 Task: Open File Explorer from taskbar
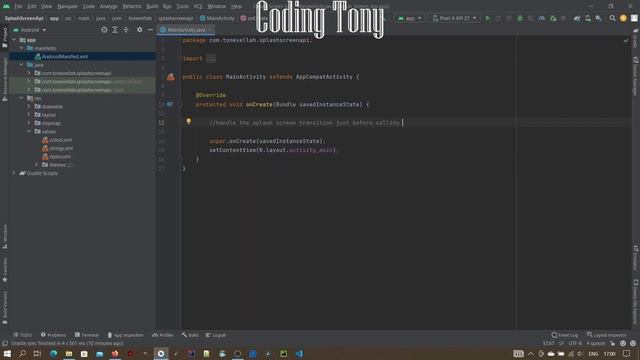pos(69,353)
